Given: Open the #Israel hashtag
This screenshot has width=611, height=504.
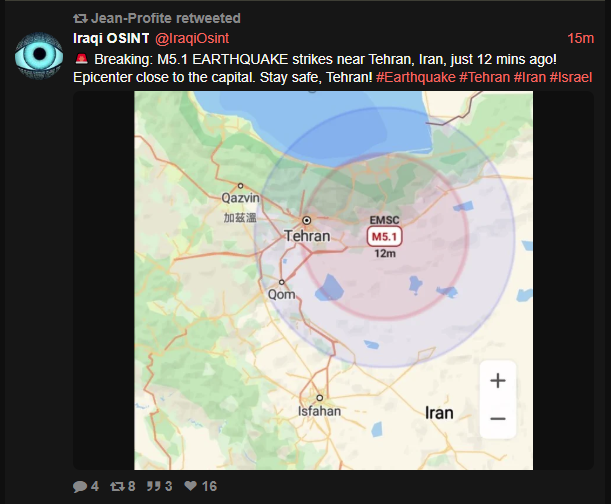Looking at the screenshot, I should pyautogui.click(x=571, y=77).
